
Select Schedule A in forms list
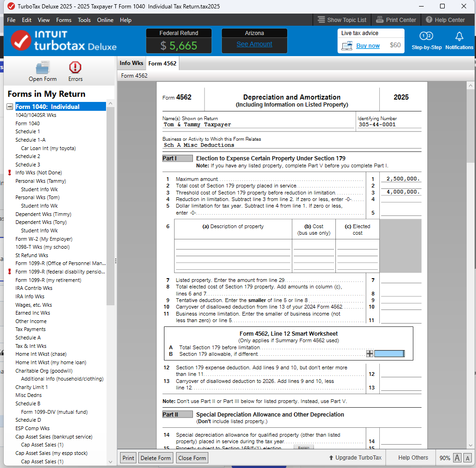click(x=28, y=338)
